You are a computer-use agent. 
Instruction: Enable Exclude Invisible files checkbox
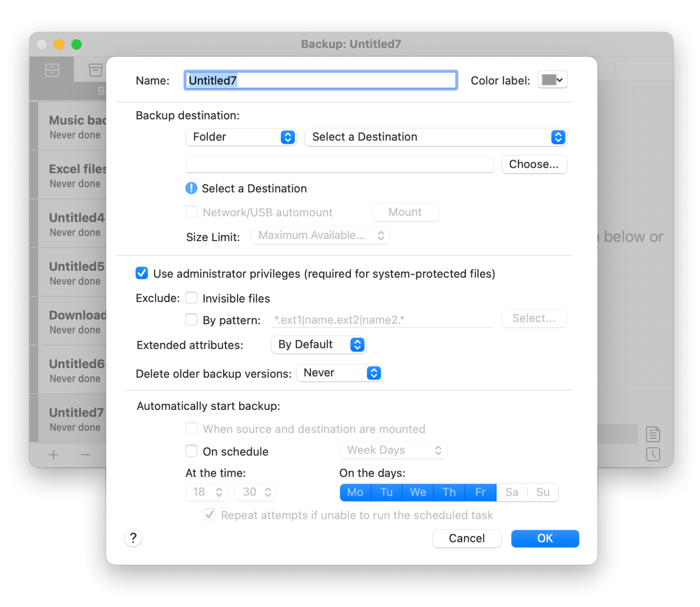click(x=192, y=298)
